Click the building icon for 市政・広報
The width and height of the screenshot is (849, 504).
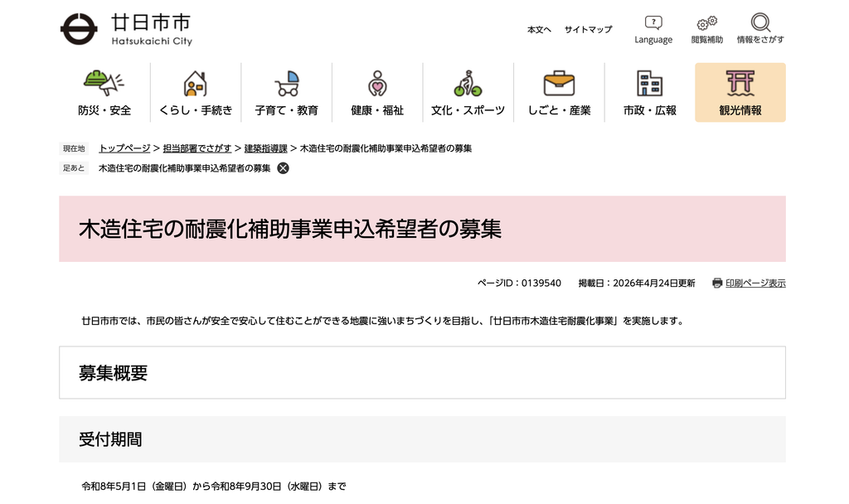coord(650,84)
